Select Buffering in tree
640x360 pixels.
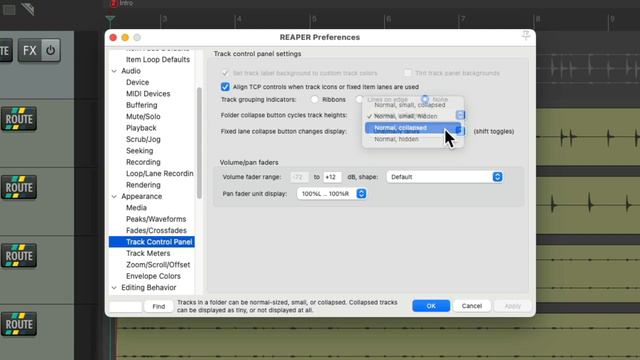[142, 105]
